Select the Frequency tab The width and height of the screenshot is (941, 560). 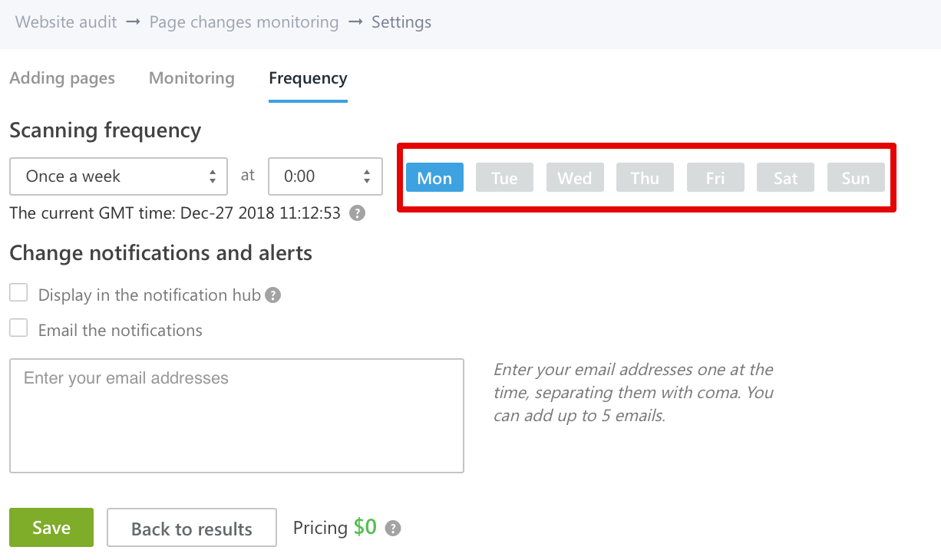click(x=308, y=78)
